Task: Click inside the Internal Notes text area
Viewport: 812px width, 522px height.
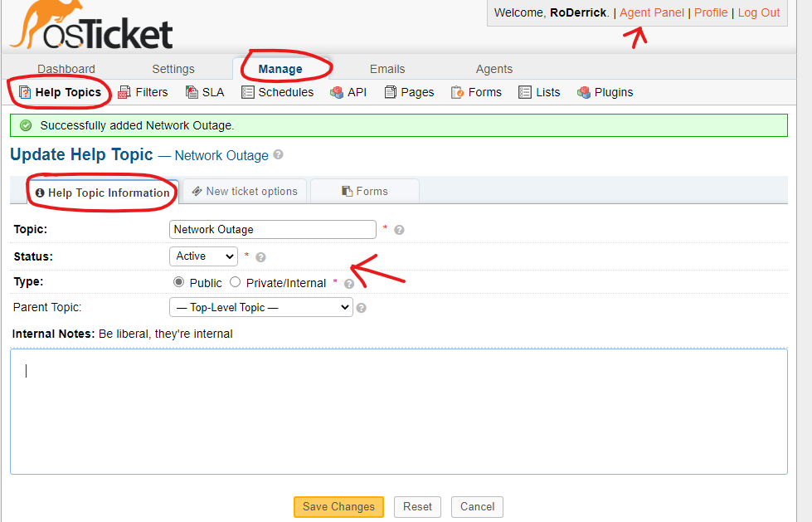Action: 399,412
